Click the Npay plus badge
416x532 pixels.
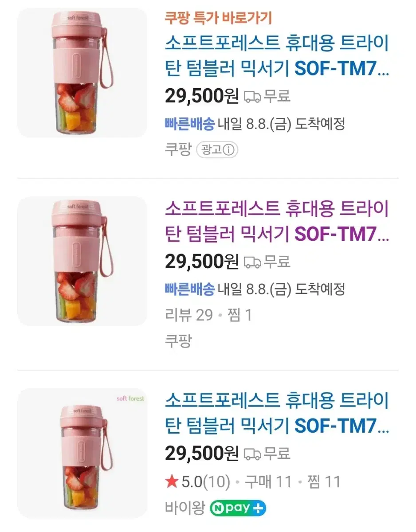tap(238, 508)
